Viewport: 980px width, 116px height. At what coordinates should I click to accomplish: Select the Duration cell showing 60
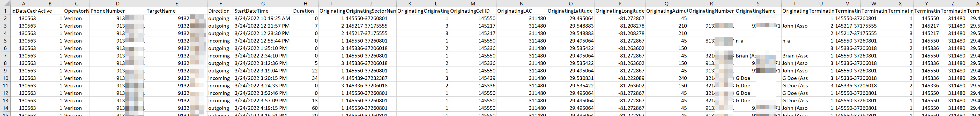(x=306, y=108)
